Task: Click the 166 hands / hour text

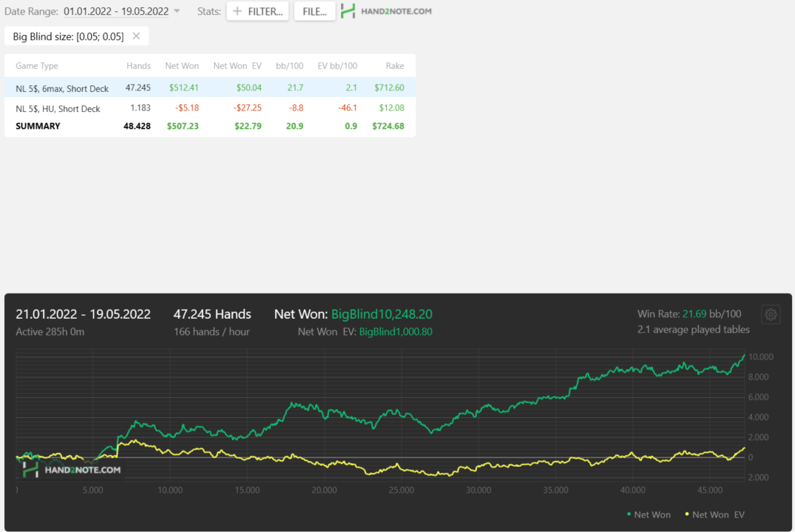Action: click(x=211, y=332)
